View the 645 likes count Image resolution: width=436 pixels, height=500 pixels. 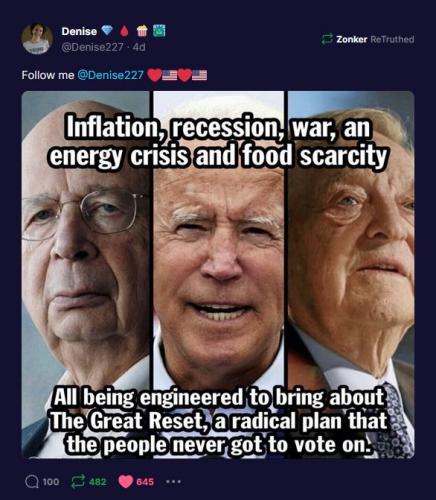click(x=145, y=482)
